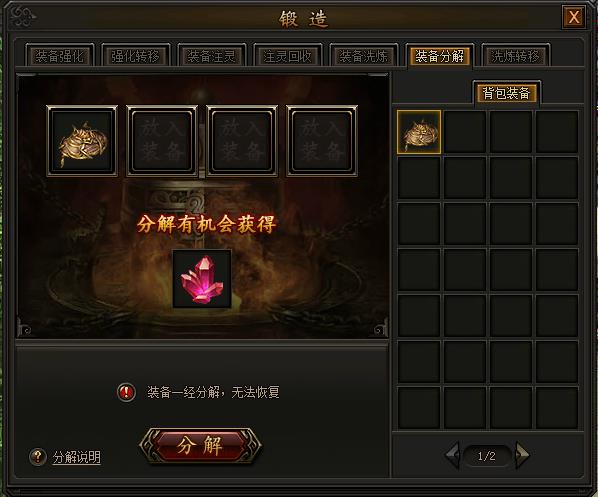Screen dimensions: 598x497
Task: Close the 锻造 window
Action: 574,17
